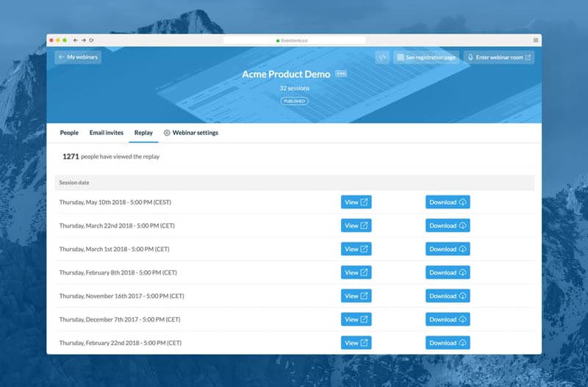Enter webinar room
Image resolution: width=588 pixels, height=387 pixels.
[499, 57]
